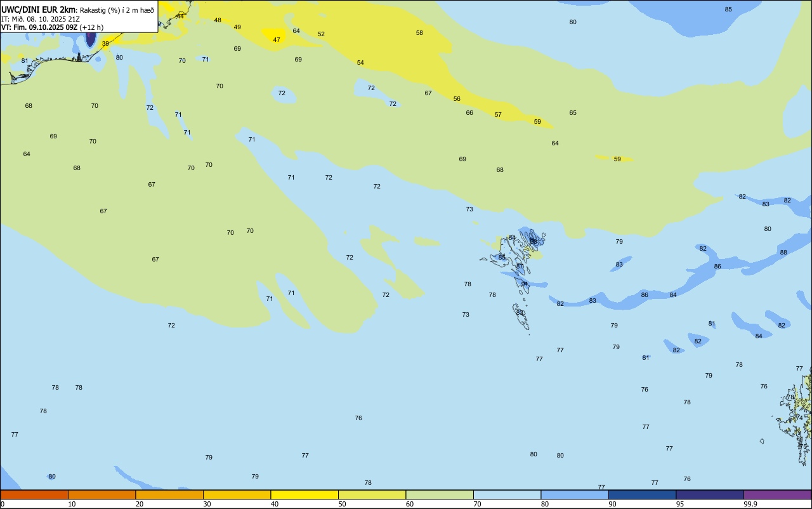
Task: Click the 40–50 bright yellow legend swatch
Action: tap(304, 494)
